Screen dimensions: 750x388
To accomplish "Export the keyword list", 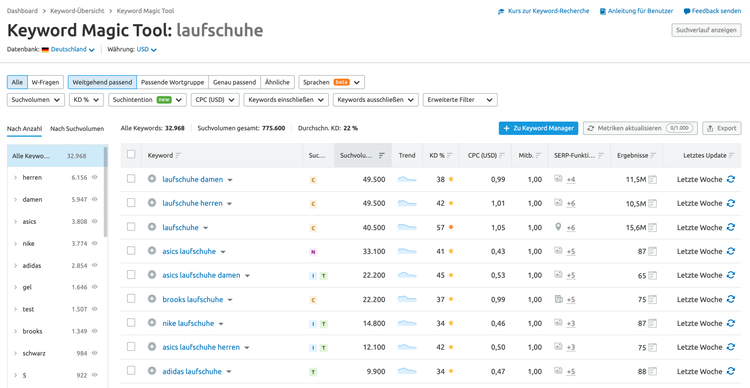I will [x=722, y=128].
